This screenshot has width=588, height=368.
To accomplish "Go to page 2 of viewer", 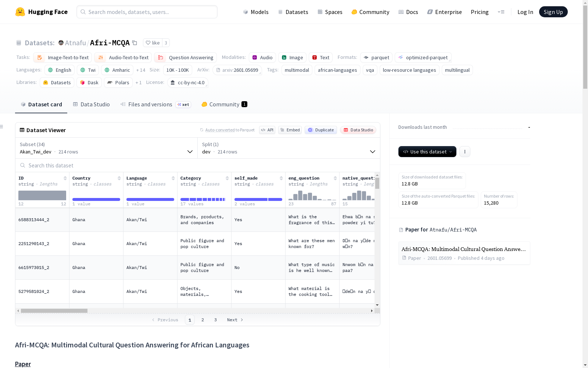I will click(x=202, y=320).
